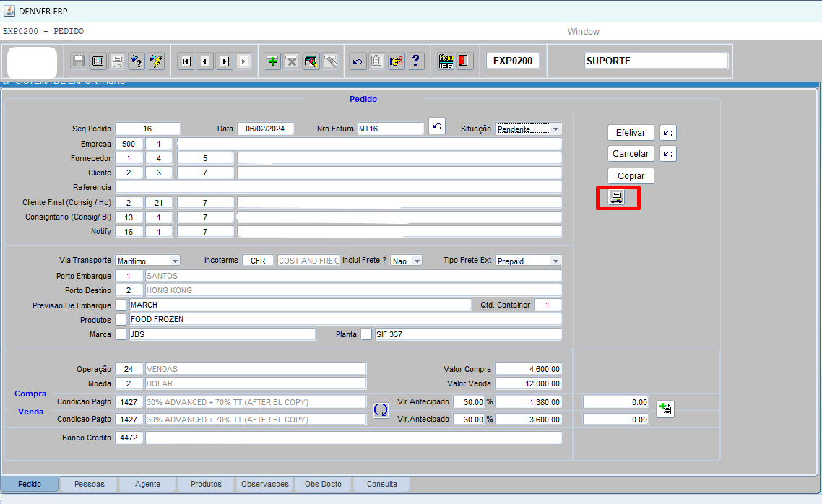Click the Operação code field 24
The width and height of the screenshot is (822, 504).
129,370
